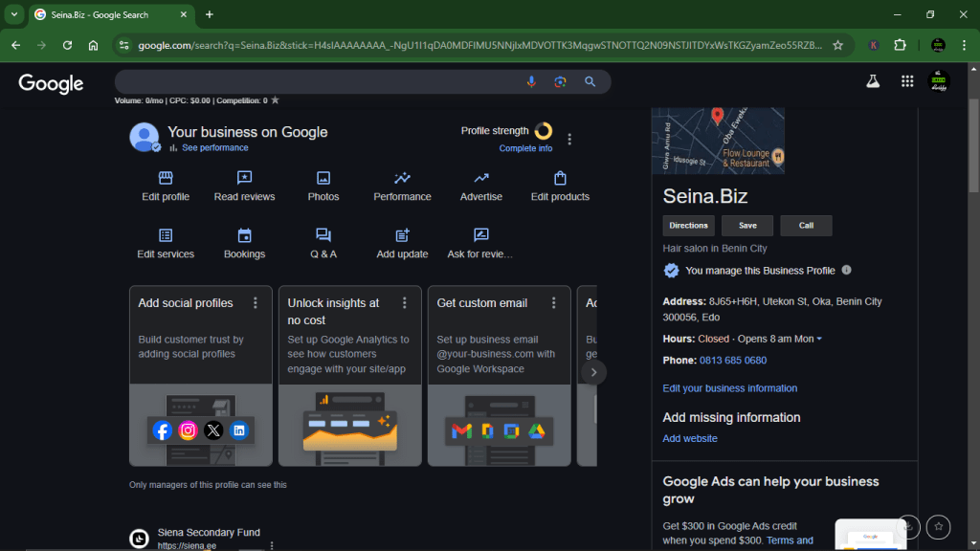980x551 pixels.
Task: Open the Google apps grid
Action: click(x=906, y=81)
